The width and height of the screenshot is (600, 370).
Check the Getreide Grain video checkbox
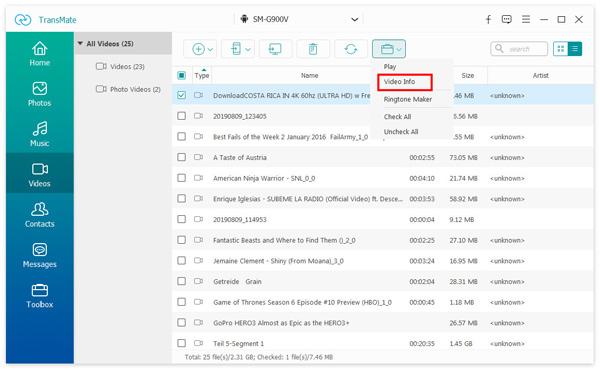coord(181,281)
